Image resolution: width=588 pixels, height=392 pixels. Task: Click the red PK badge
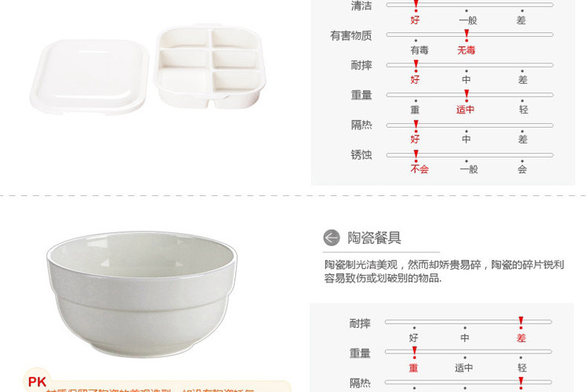[37, 382]
